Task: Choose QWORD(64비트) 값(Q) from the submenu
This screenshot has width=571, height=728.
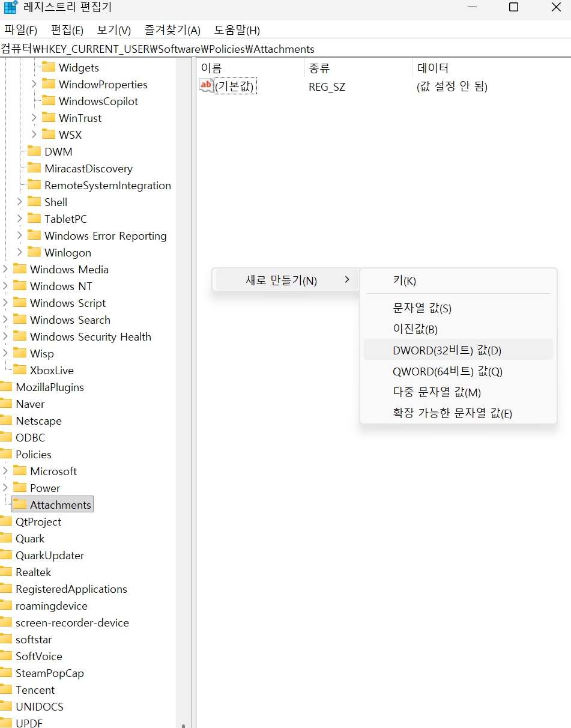Action: click(x=458, y=371)
